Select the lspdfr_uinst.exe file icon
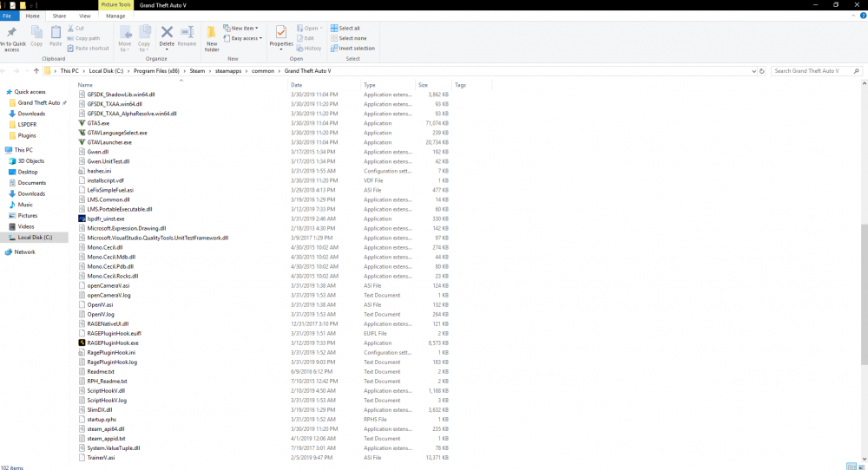Viewport: 868px width, 470px height. click(x=82, y=219)
